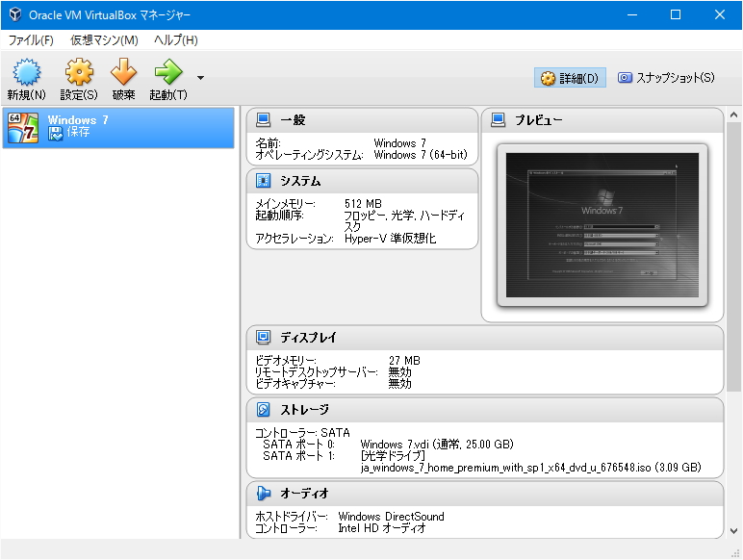Click Windows DirectSound host driver value

pos(391,517)
